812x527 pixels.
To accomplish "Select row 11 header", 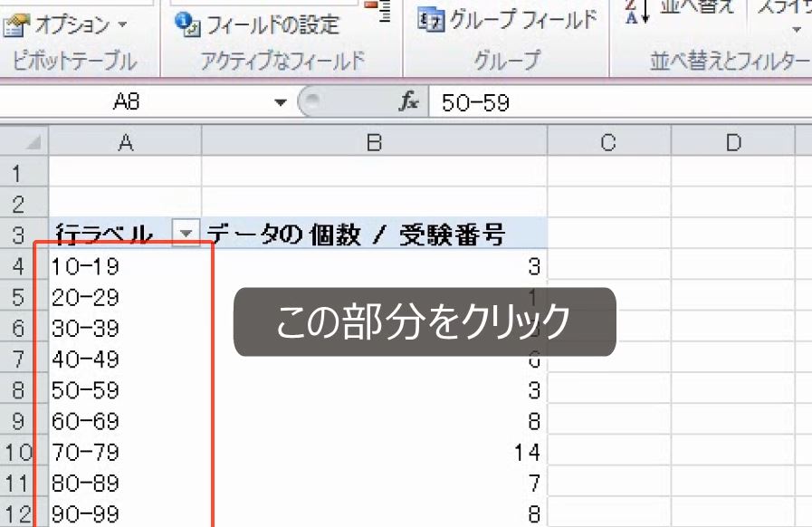I will 24,483.
